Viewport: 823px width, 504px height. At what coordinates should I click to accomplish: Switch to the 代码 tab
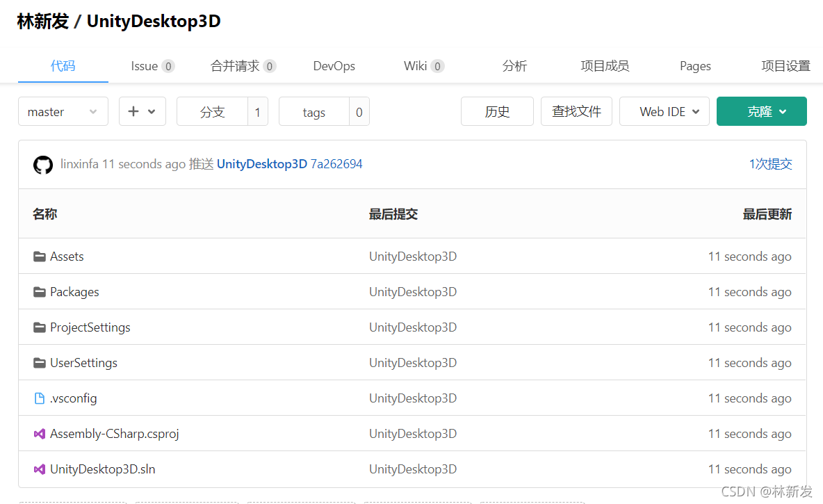[x=63, y=66]
